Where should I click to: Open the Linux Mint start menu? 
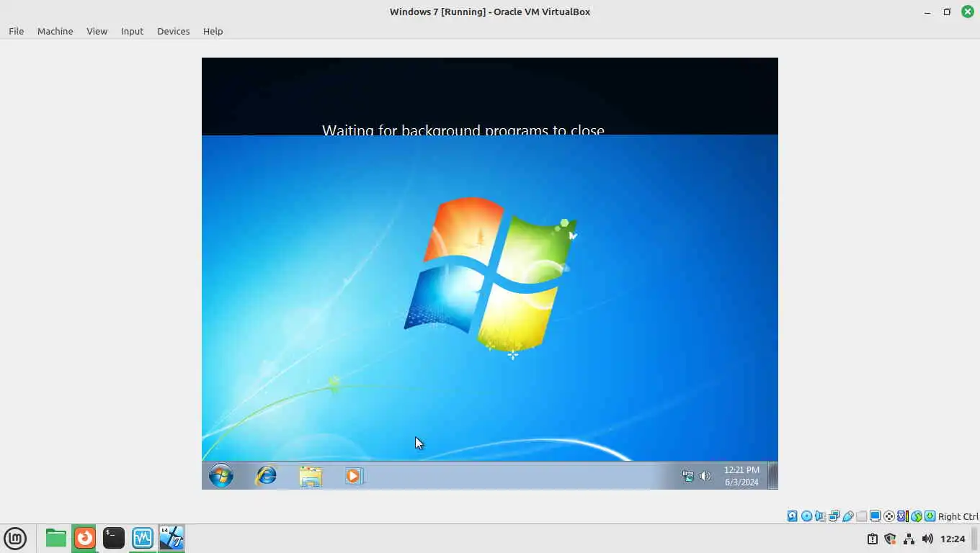pos(15,538)
